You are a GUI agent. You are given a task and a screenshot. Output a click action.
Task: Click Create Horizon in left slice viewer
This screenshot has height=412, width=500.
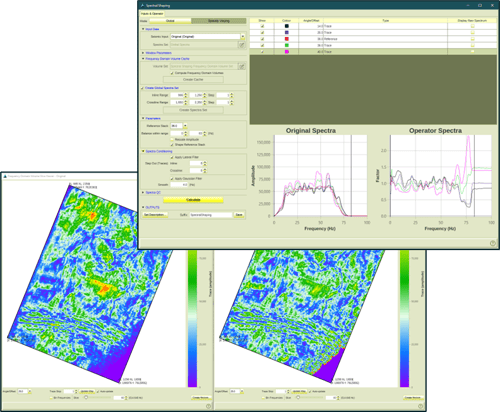pos(201,398)
